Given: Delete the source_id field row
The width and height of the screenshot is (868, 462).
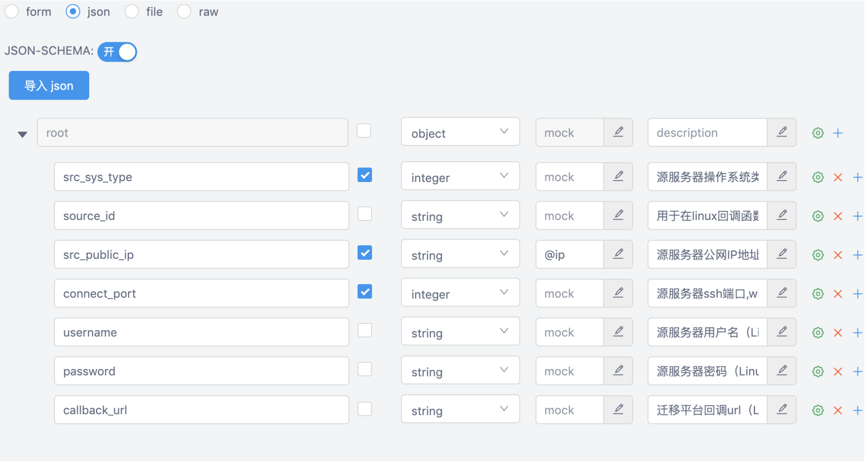Looking at the screenshot, I should pos(837,216).
